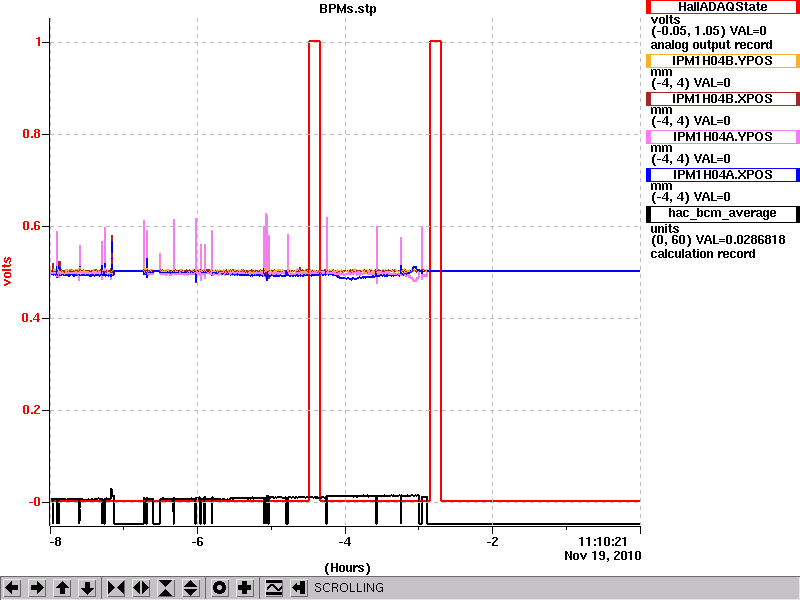Select the IPM1H04B.XPOS curve legend
The width and height of the screenshot is (800, 600).
tap(722, 98)
